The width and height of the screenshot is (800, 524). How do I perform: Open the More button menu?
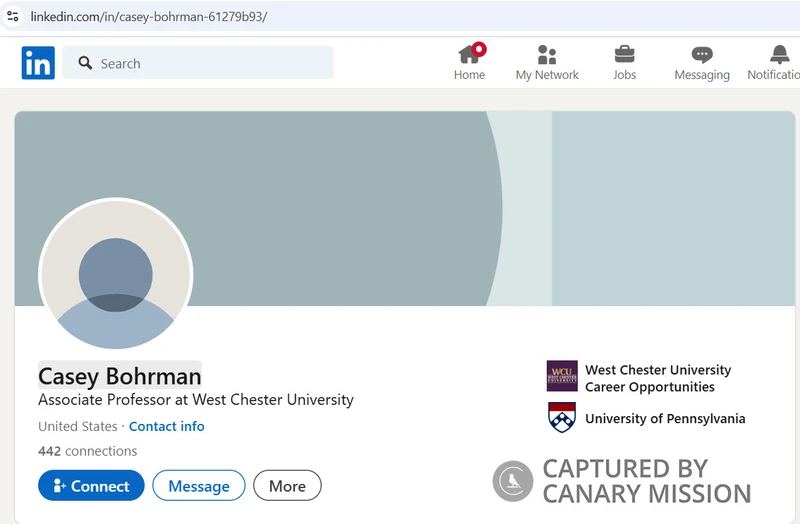tap(287, 486)
